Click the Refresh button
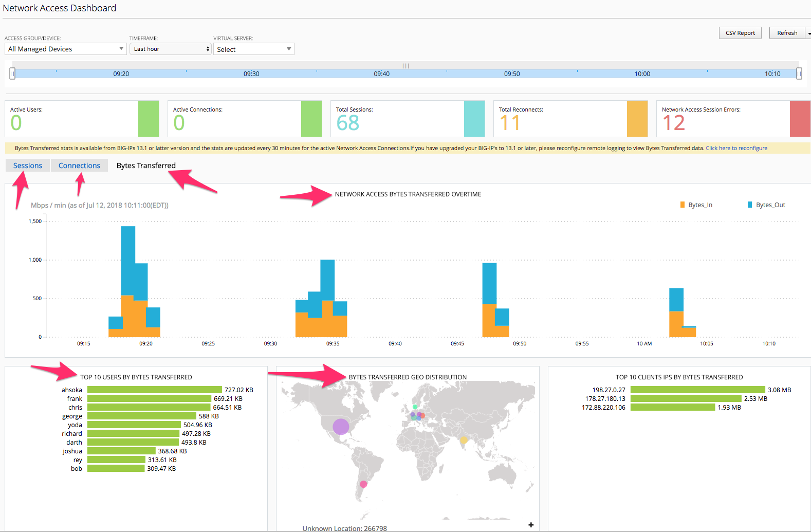The image size is (811, 532). coord(787,33)
